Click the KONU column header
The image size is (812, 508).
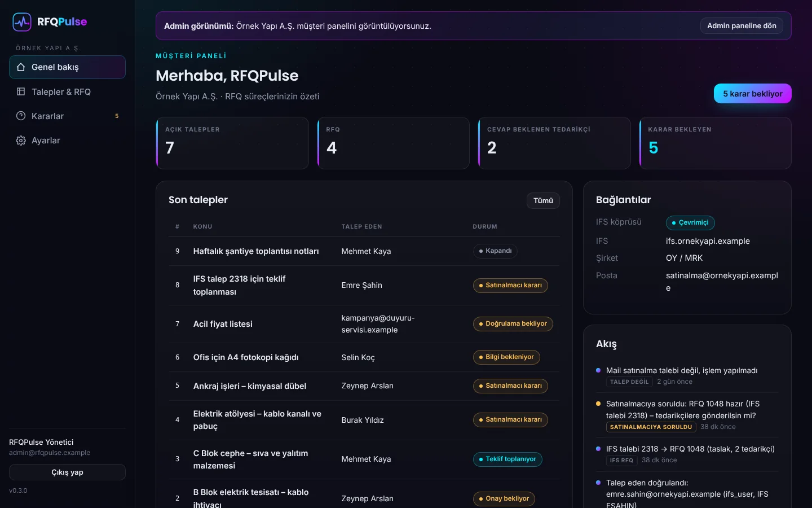(x=203, y=227)
